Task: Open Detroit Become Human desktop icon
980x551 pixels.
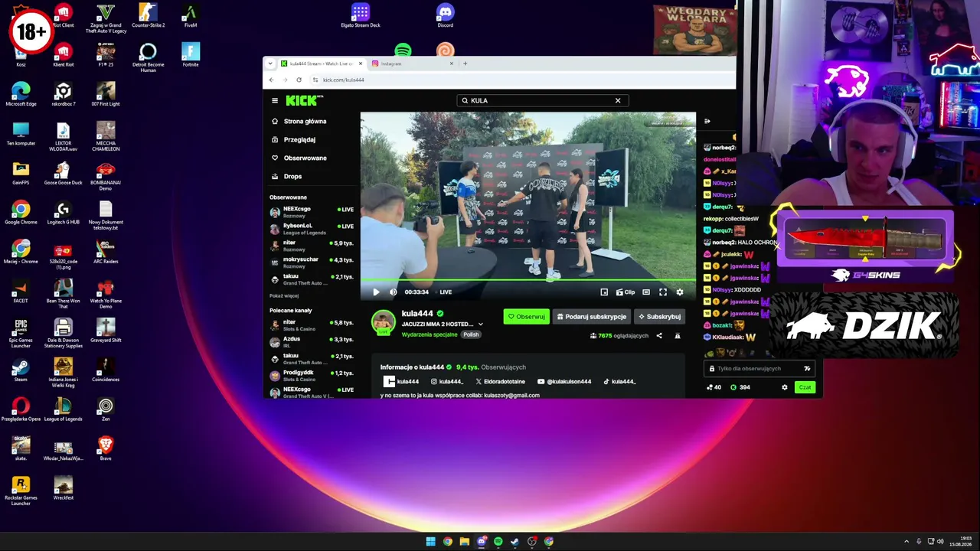Action: tap(148, 57)
